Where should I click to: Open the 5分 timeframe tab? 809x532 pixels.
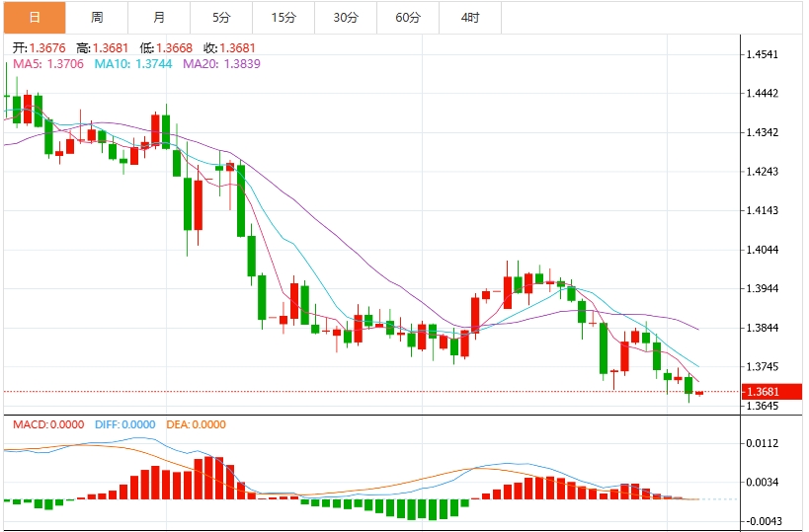(221, 18)
